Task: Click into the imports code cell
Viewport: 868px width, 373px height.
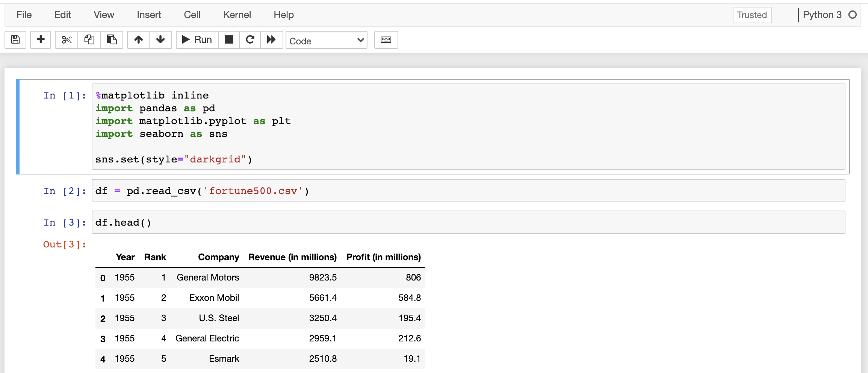Action: (469, 127)
